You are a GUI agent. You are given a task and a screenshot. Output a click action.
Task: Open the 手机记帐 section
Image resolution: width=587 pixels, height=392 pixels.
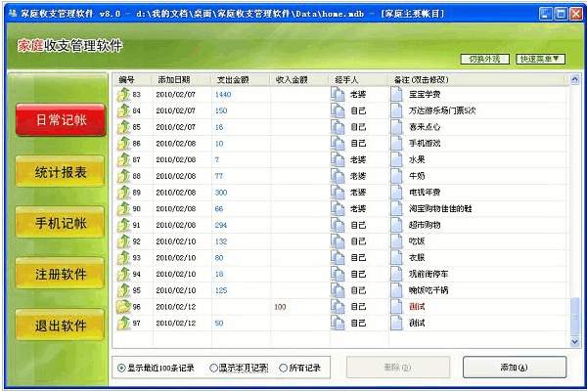point(61,223)
